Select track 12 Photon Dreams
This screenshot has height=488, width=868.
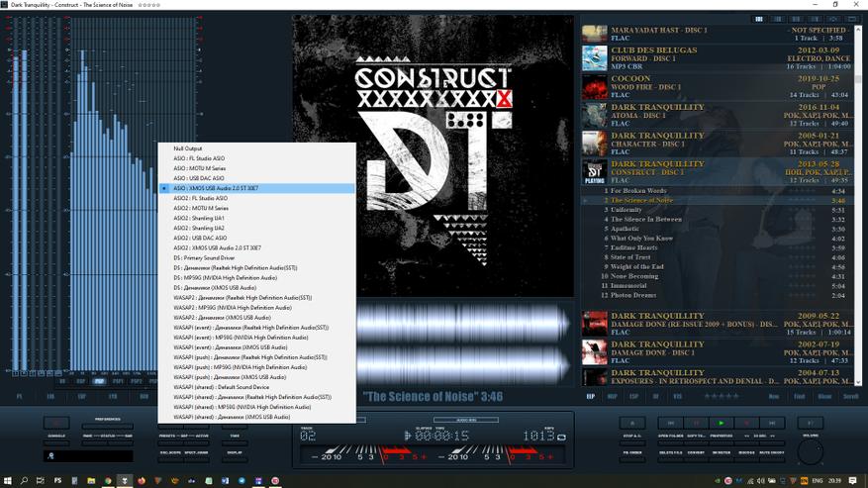(x=718, y=295)
